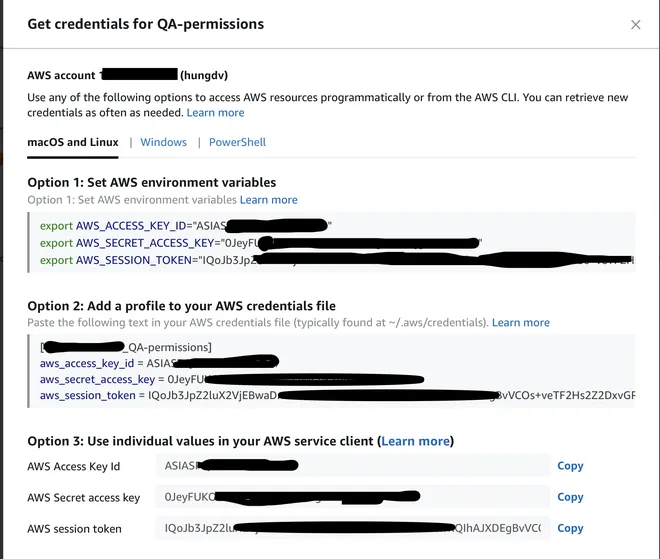The width and height of the screenshot is (660, 559).
Task: Switch to the PowerShell tab
Action: coord(237,142)
